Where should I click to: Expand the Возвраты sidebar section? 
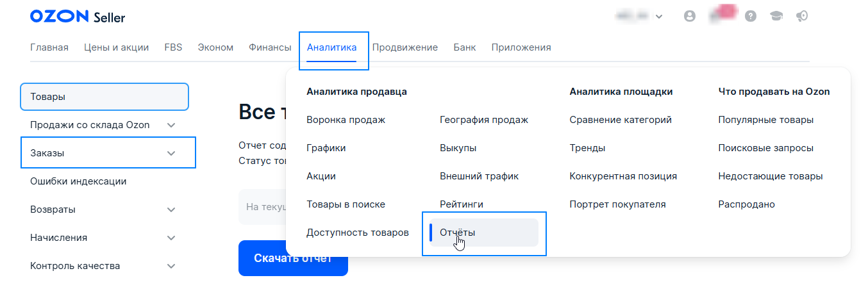(x=171, y=209)
